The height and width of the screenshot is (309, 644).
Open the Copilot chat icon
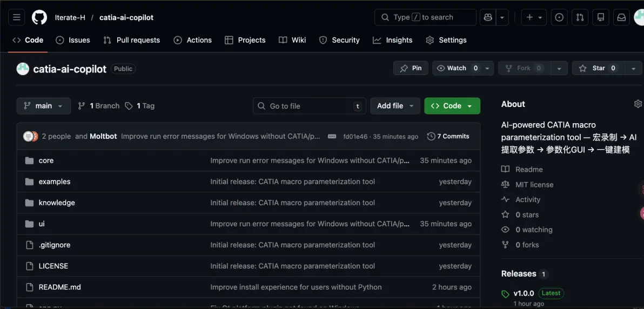[488, 17]
